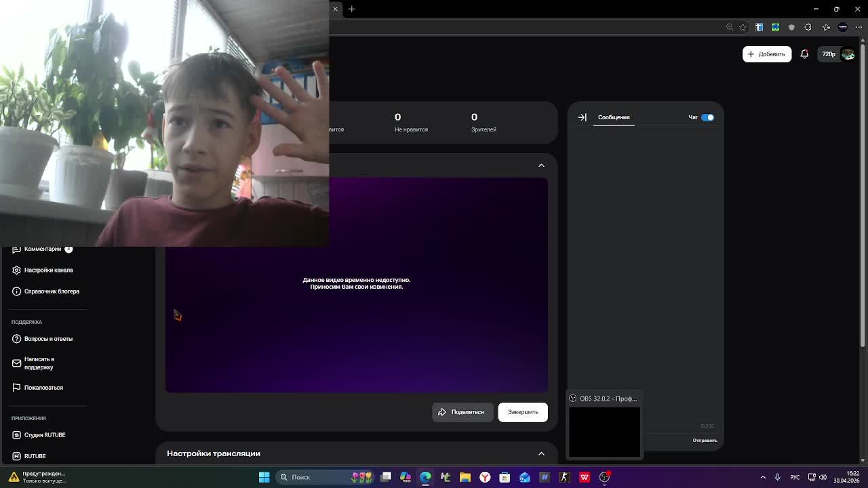Click the gear icon beside Настройки канала

16,270
